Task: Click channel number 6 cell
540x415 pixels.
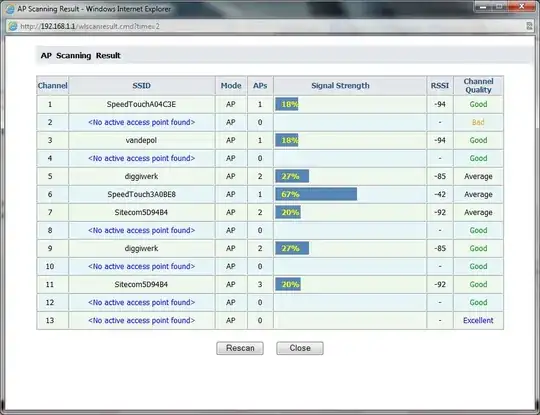Action: click(x=52, y=194)
